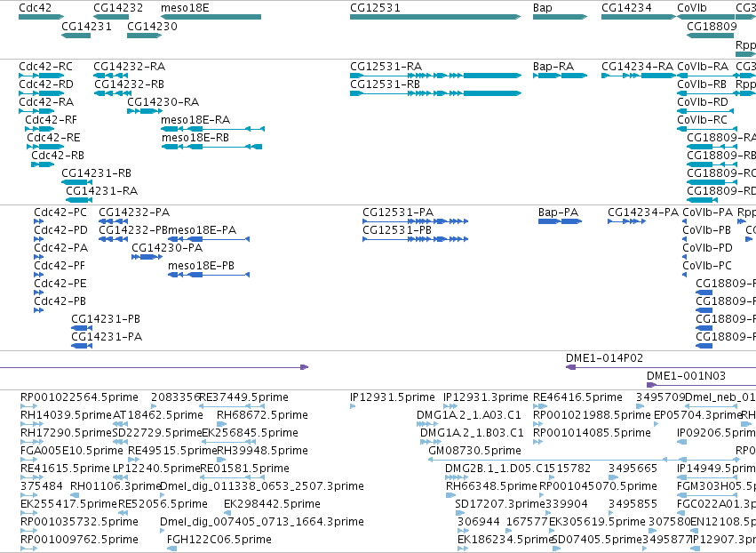756x553 pixels.
Task: Select the CG12531-RB transcript label
Action: click(385, 84)
